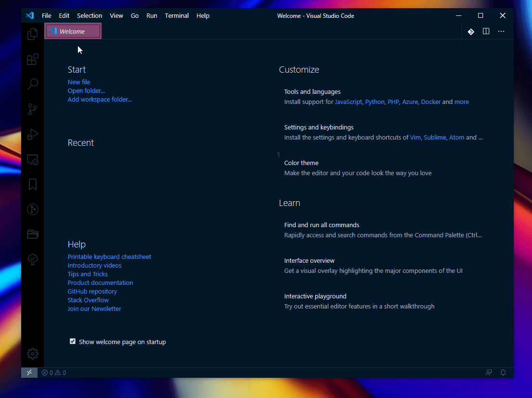The width and height of the screenshot is (532, 398).
Task: Click the diamond git icon in editor toolbar
Action: 471,32
